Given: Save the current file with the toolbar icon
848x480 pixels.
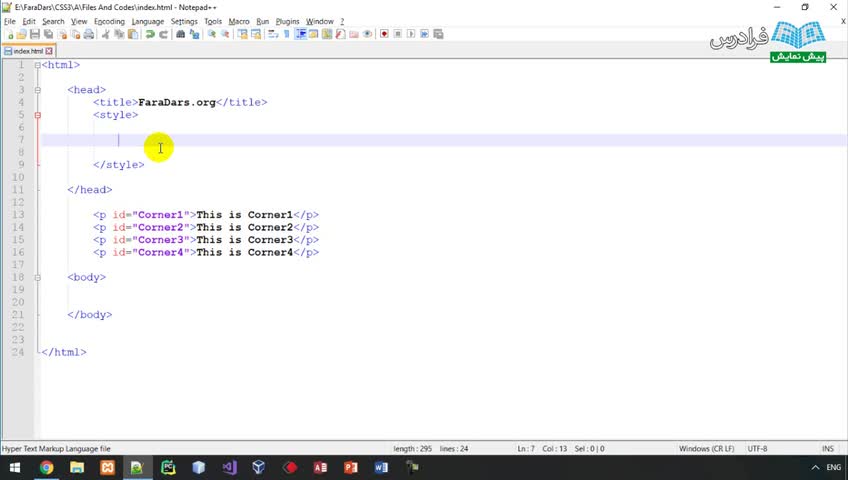Looking at the screenshot, I should [x=35, y=34].
